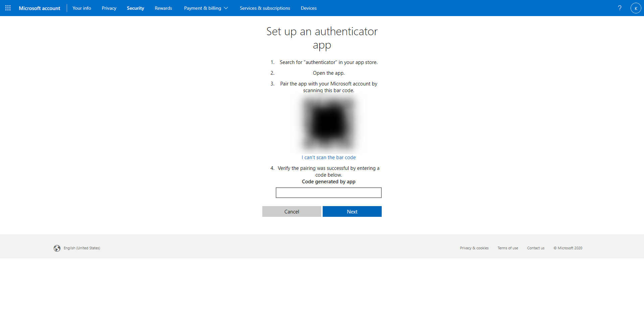Open the help question mark icon

point(620,8)
